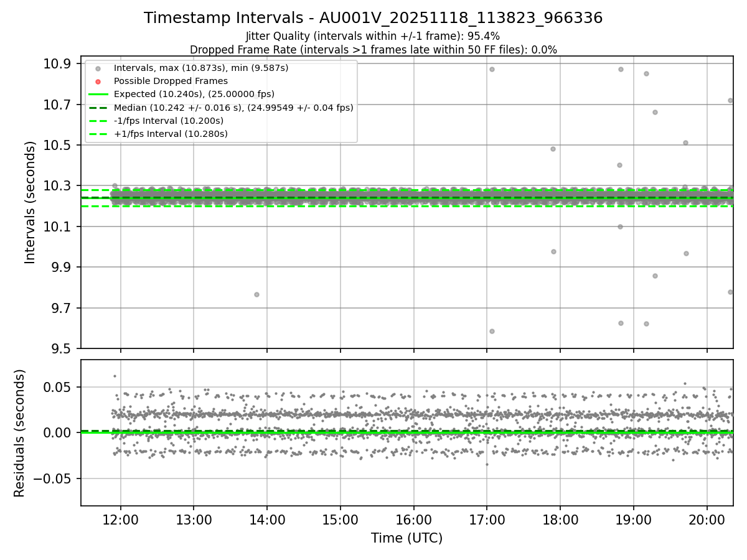The height and width of the screenshot is (560, 747).
Task: Click the '12:00' time tick label
Action: pyautogui.click(x=120, y=519)
